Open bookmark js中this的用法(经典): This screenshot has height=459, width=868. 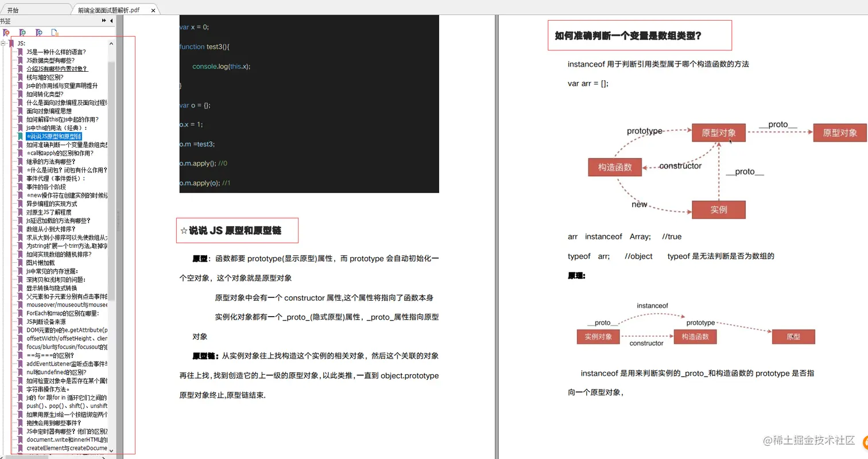point(57,128)
